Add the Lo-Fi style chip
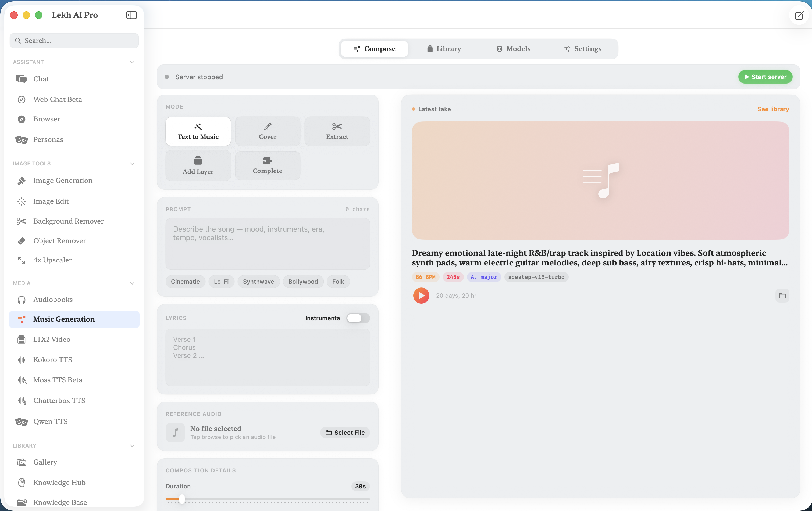The width and height of the screenshot is (812, 511). coord(221,282)
